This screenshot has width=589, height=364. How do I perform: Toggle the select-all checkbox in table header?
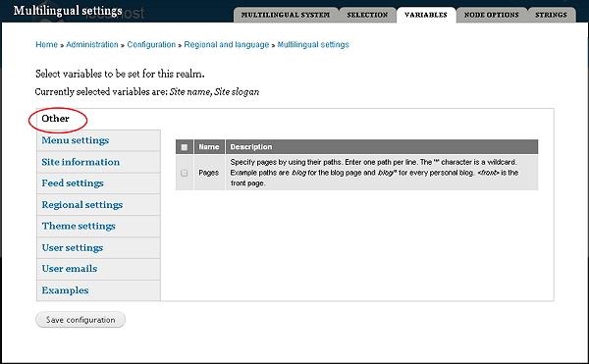(185, 147)
